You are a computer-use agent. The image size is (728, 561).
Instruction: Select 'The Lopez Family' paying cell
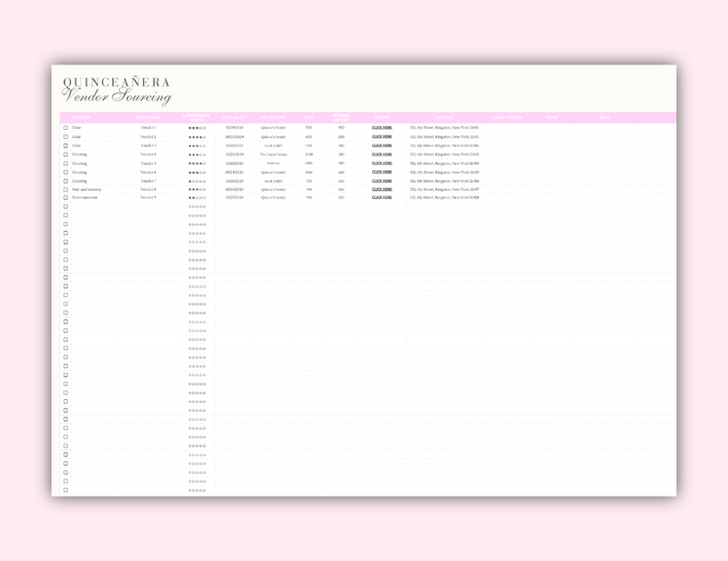click(x=273, y=155)
